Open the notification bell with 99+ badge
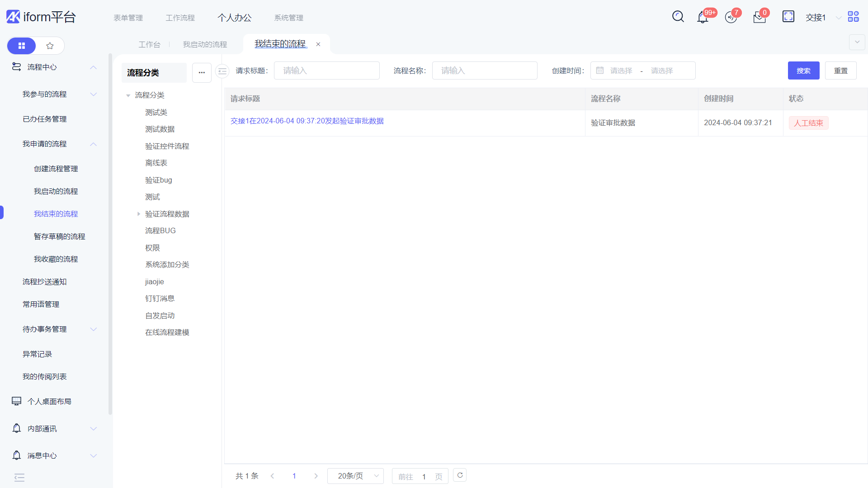The width and height of the screenshot is (868, 488). (x=703, y=18)
